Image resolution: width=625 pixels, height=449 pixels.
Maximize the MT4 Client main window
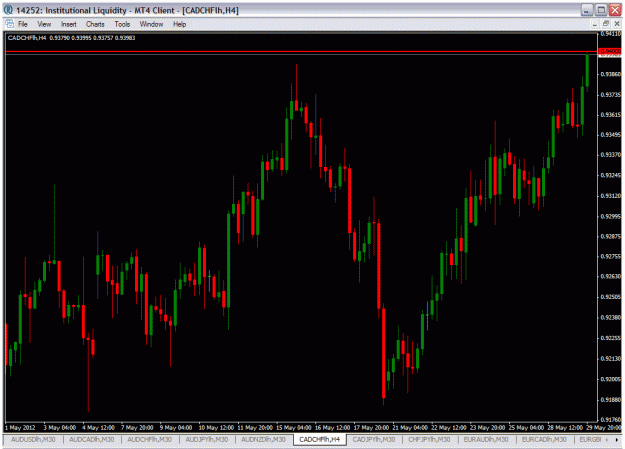[x=601, y=10]
